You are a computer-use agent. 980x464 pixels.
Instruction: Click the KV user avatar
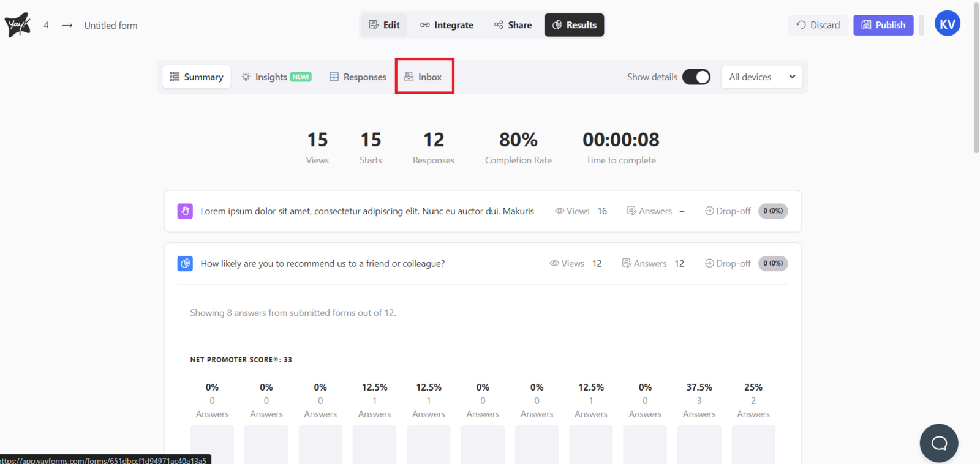pos(947,24)
